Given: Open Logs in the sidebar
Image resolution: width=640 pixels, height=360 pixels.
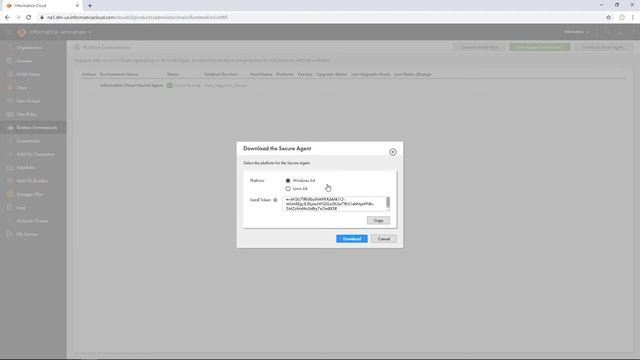Looking at the screenshot, I should (21, 208).
